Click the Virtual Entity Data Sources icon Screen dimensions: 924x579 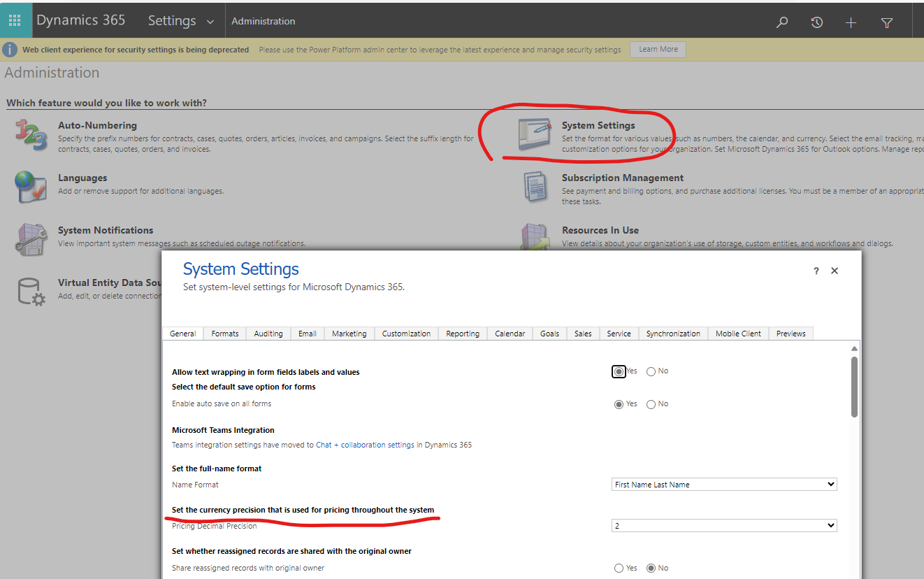pyautogui.click(x=31, y=292)
